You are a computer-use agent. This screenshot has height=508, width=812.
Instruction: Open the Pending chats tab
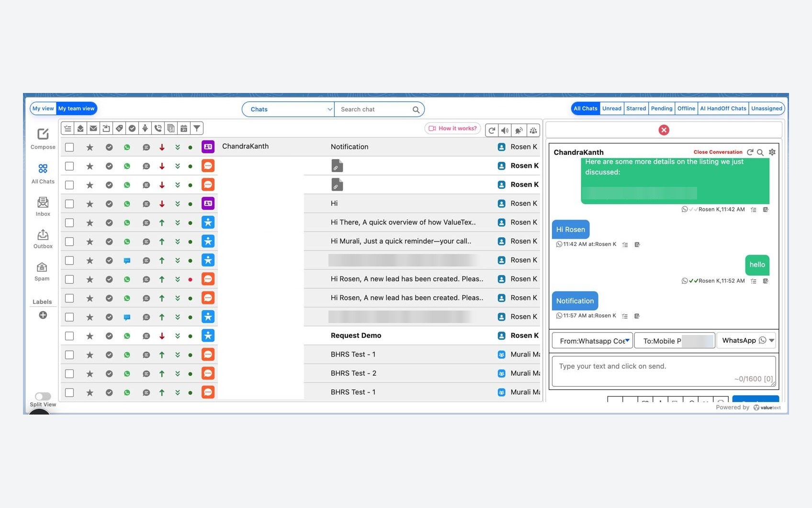662,109
